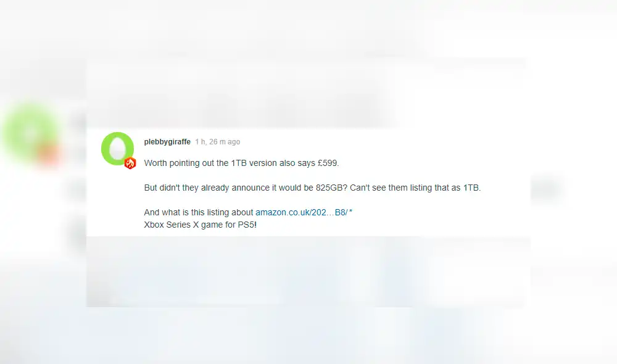
Task: Click the 'PS5!' word ending the comment
Action: [x=247, y=225]
